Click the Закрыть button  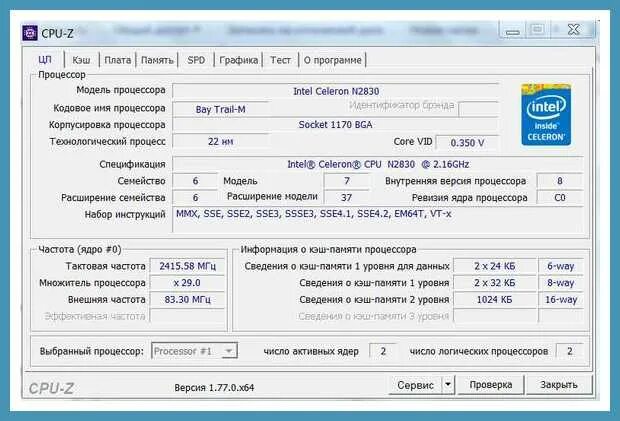coord(559,385)
